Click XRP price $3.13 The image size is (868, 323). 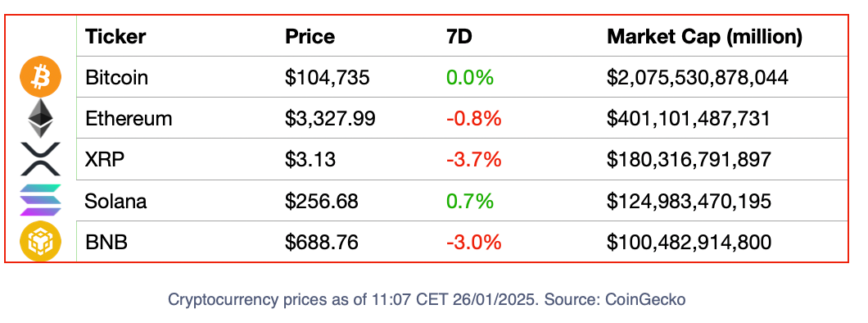tap(310, 160)
